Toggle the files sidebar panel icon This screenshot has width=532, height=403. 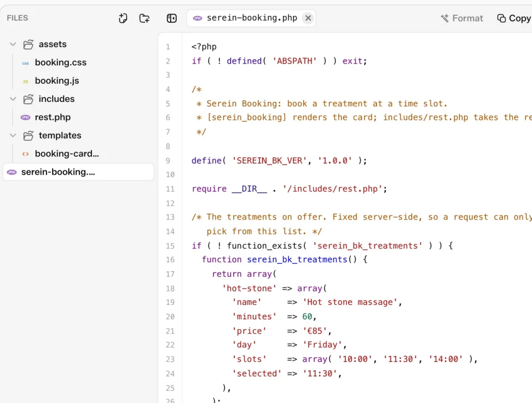[172, 18]
